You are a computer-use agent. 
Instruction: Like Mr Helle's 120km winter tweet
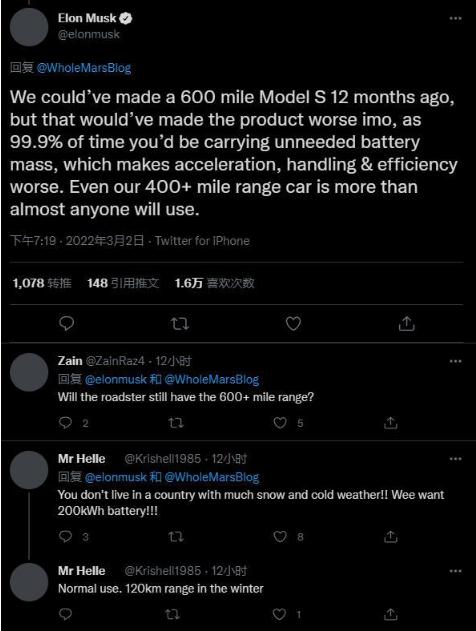pos(279,614)
